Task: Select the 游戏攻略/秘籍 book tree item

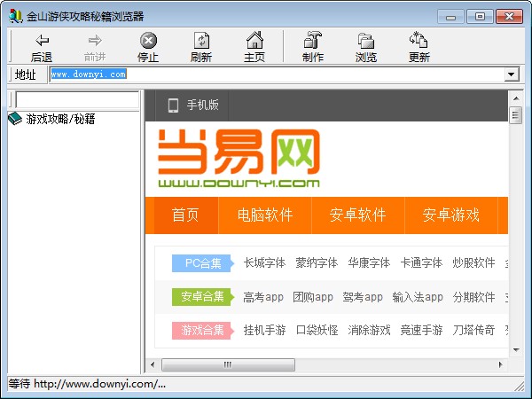Action: pyautogui.click(x=51, y=119)
